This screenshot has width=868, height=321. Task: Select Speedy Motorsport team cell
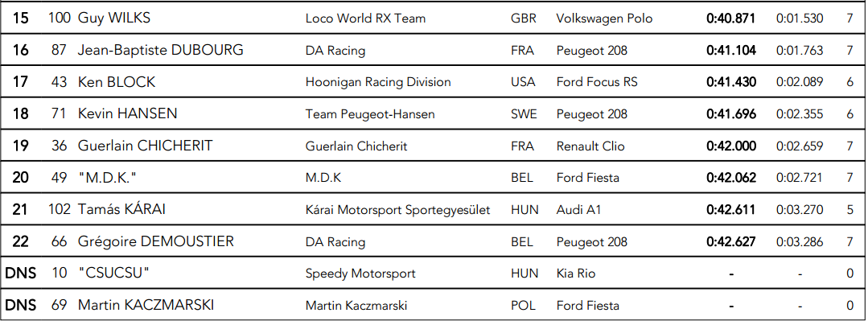pyautogui.click(x=360, y=274)
